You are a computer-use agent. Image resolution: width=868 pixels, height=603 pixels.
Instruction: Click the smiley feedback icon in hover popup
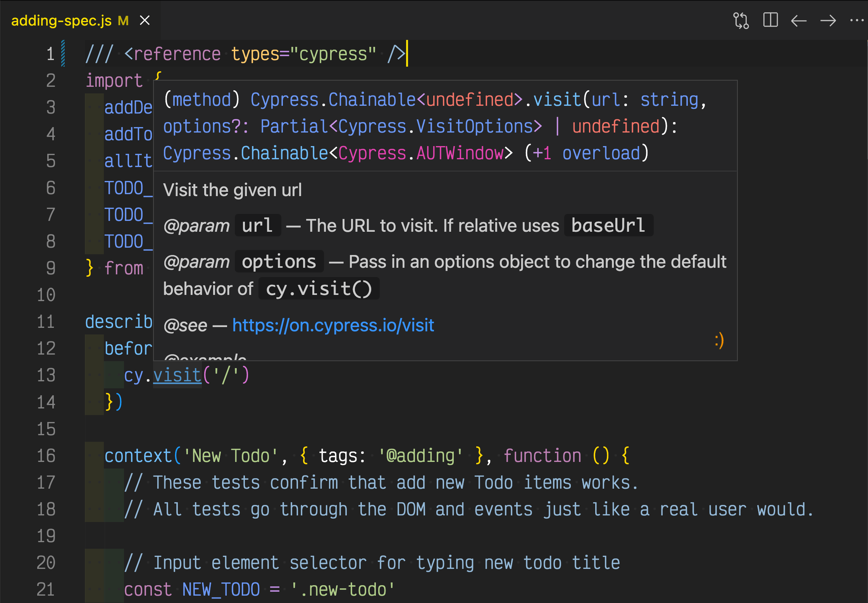tap(719, 341)
